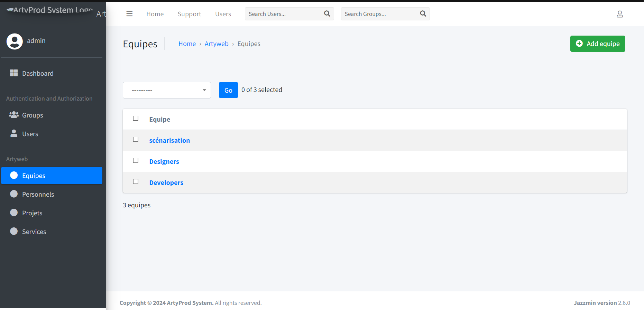The image size is (644, 310).
Task: Open the action dropdown next to Go
Action: pos(167,90)
